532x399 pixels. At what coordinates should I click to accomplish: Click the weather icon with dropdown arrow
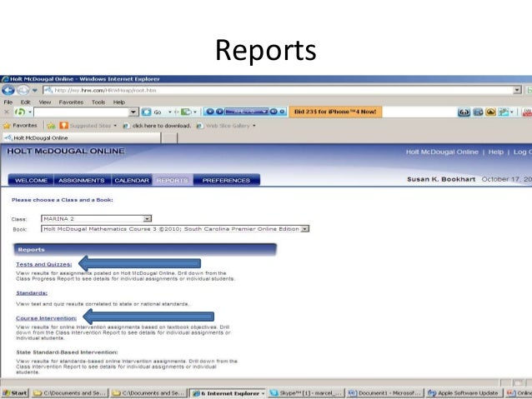coord(505,112)
